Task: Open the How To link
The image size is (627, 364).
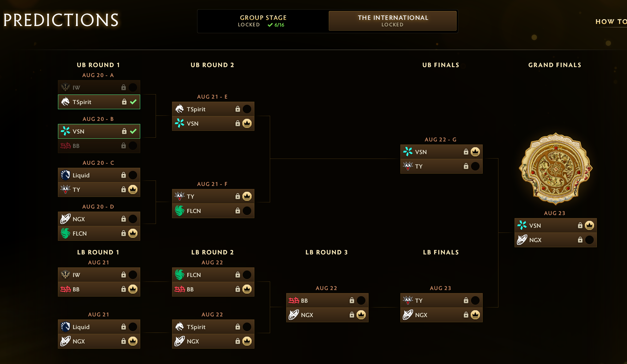Action: point(611,22)
